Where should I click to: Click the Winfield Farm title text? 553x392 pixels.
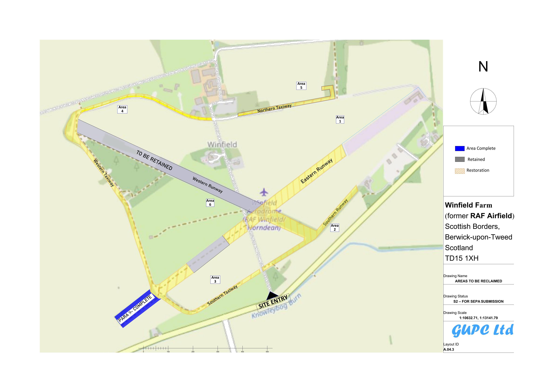pyautogui.click(x=468, y=205)
